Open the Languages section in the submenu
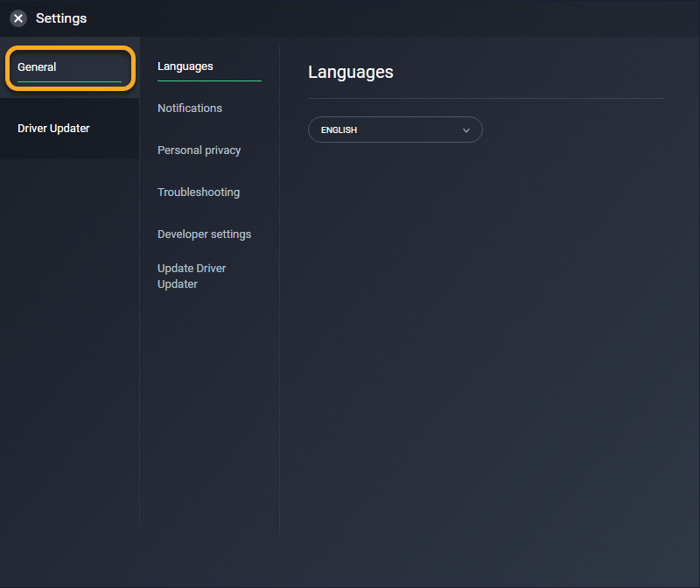This screenshot has width=700, height=588. pos(185,66)
